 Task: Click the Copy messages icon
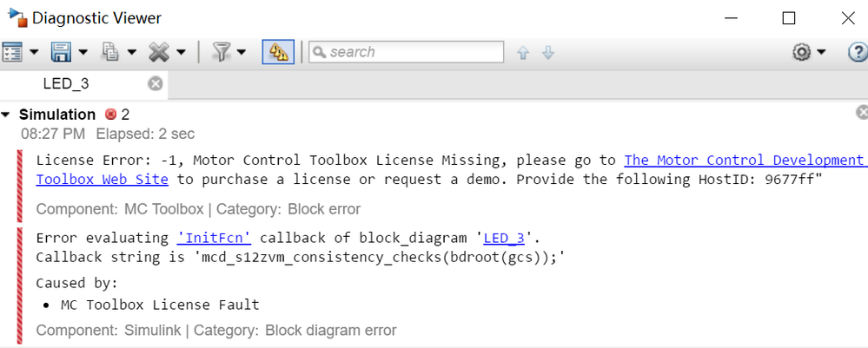point(110,52)
